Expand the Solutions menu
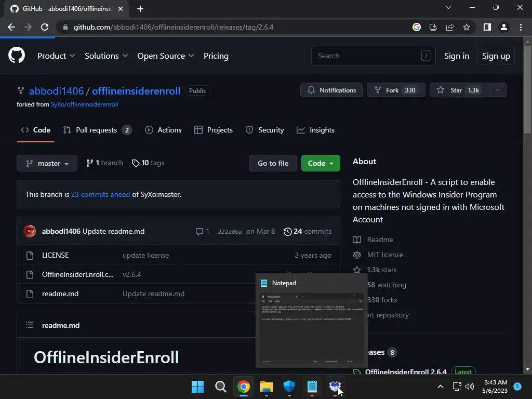The height and width of the screenshot is (399, 532). click(106, 56)
